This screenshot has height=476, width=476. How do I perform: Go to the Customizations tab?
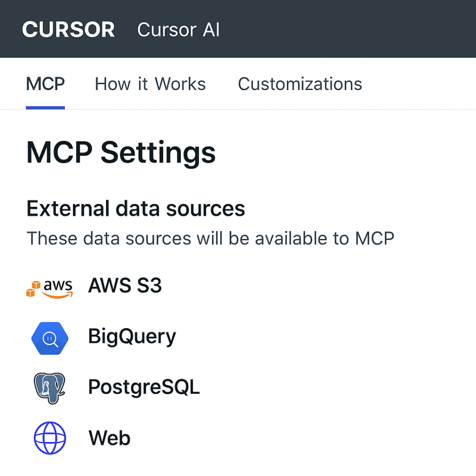300,84
